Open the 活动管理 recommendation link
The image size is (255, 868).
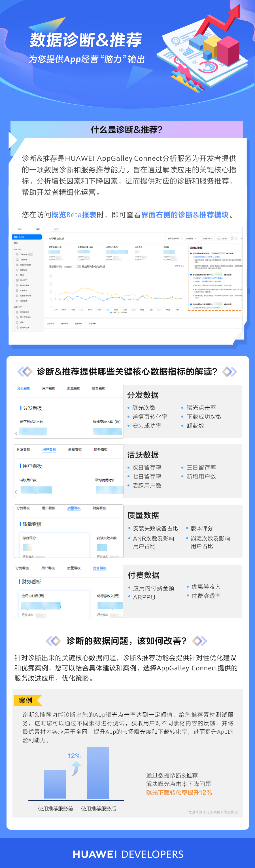click(207, 278)
